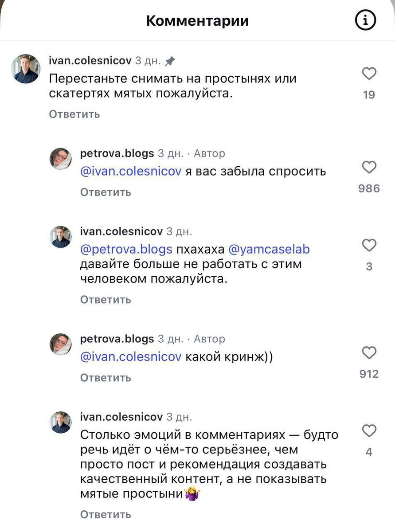Reply to the last comment about качественный контент
395x532 pixels.
tap(106, 515)
